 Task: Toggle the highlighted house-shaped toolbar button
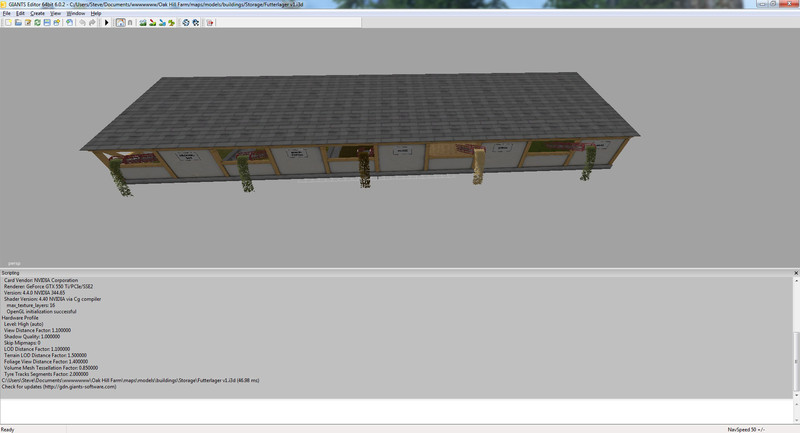120,22
